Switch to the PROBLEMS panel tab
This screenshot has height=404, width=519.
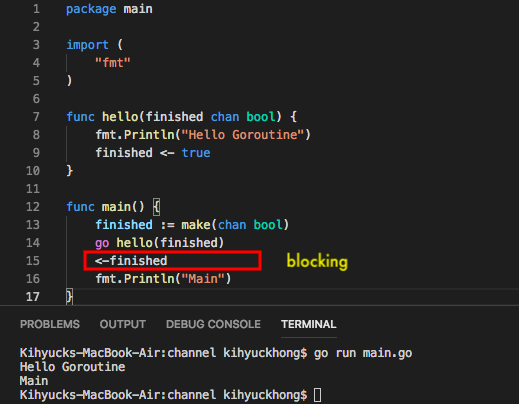click(50, 324)
